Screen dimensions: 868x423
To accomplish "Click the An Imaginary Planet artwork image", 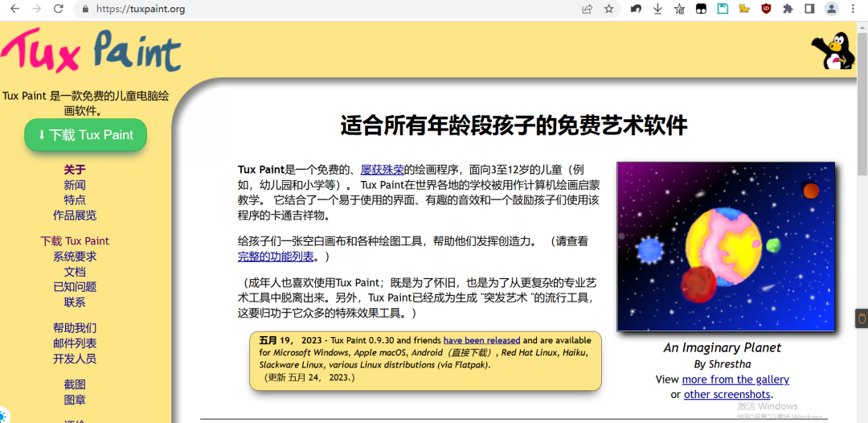I will tap(726, 246).
